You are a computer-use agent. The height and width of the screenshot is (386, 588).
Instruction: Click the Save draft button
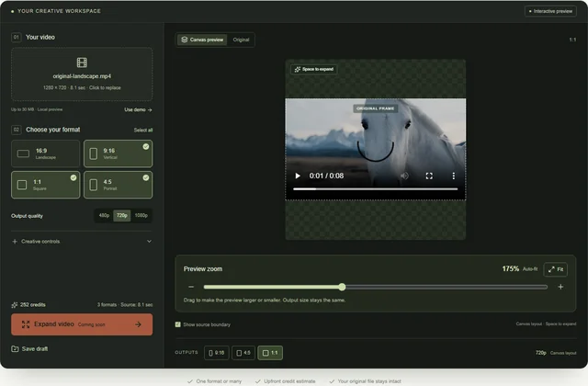[29, 349]
